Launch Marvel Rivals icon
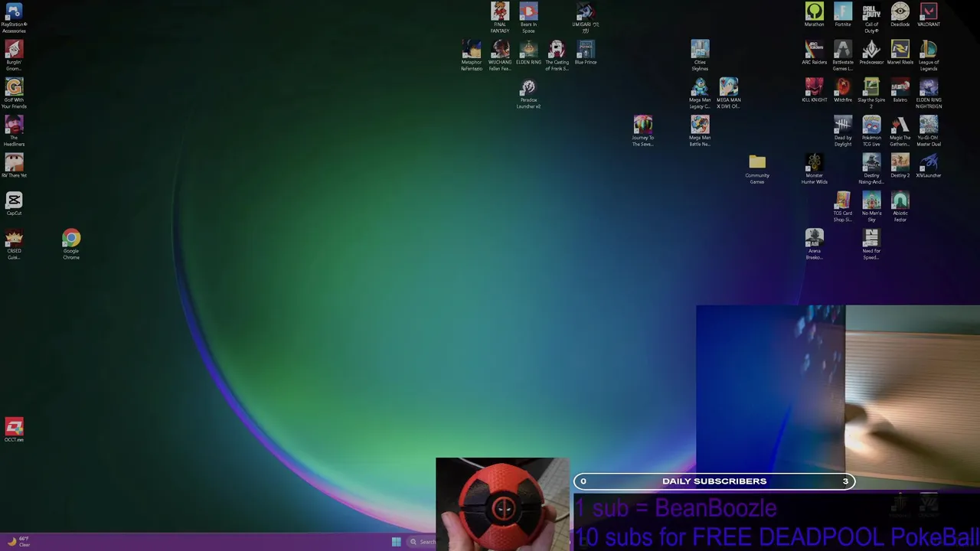 (900, 53)
